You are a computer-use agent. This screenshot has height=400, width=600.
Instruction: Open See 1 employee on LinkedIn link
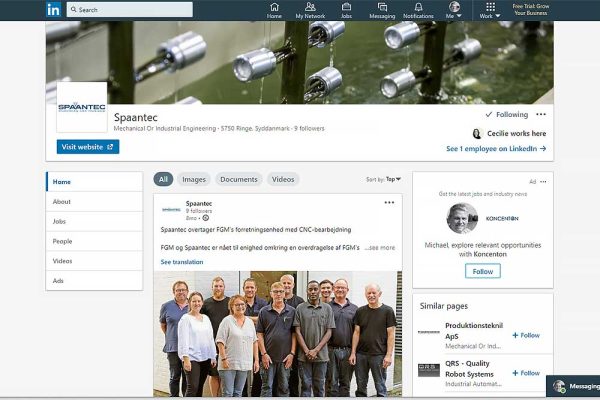click(x=496, y=149)
